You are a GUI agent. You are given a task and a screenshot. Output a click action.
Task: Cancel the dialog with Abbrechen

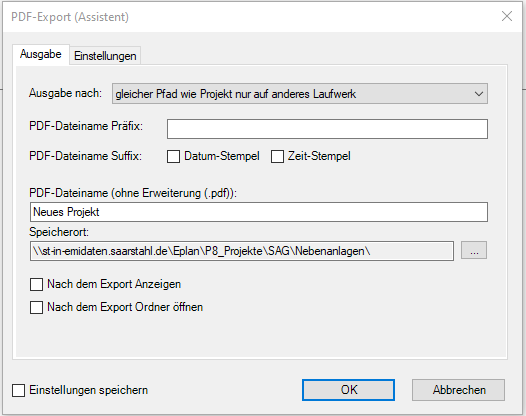pyautogui.click(x=458, y=390)
